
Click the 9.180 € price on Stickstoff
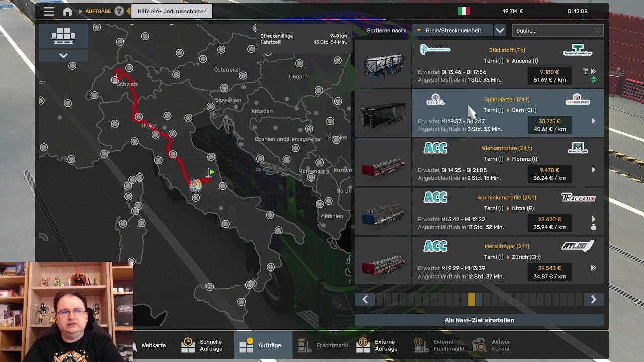pyautogui.click(x=549, y=72)
